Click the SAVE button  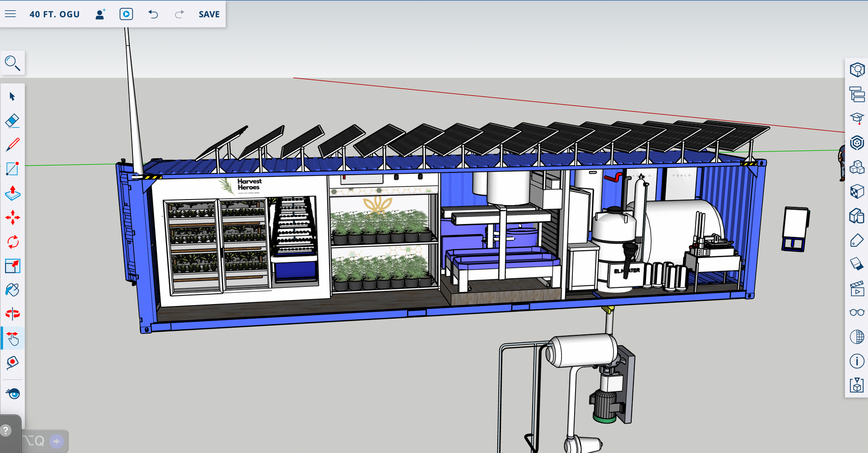[x=209, y=14]
